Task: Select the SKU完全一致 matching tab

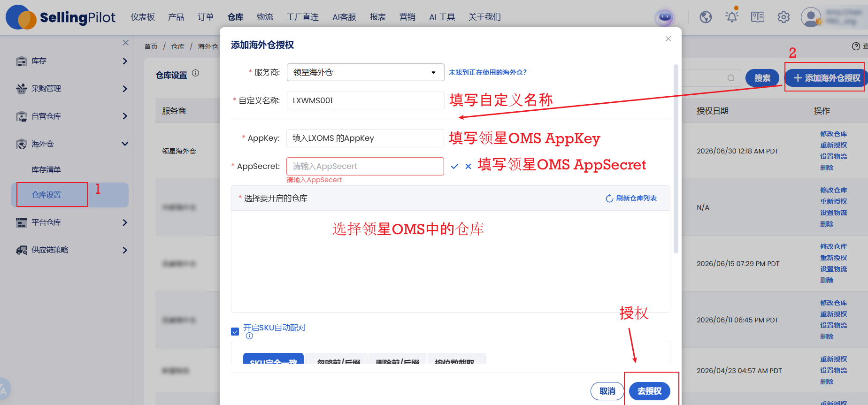Action: [273, 359]
